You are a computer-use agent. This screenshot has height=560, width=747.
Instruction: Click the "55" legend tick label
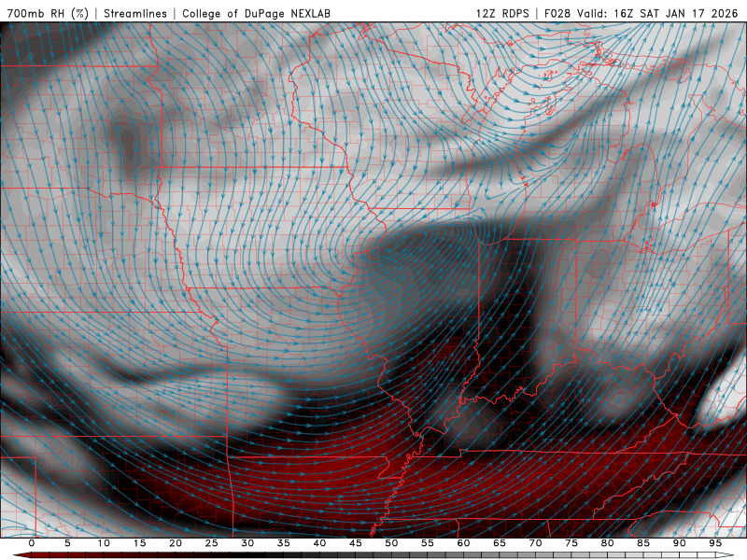point(428,543)
